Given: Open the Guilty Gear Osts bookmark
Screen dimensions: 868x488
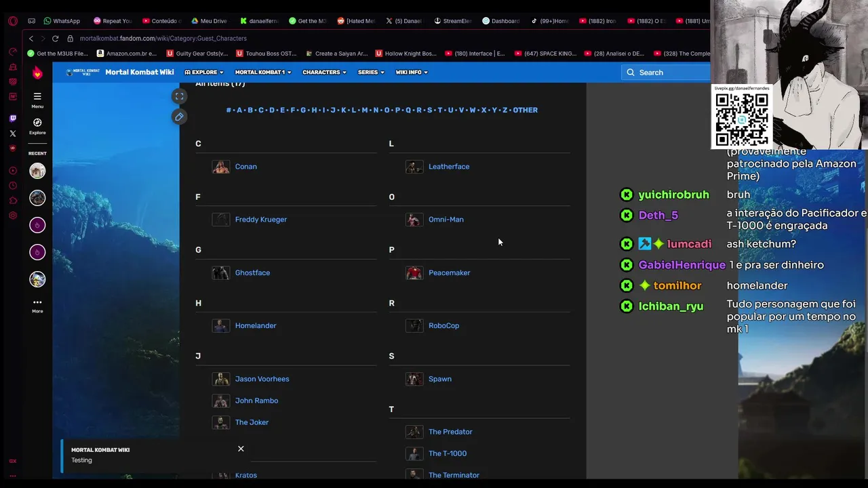Looking at the screenshot, I should point(197,54).
